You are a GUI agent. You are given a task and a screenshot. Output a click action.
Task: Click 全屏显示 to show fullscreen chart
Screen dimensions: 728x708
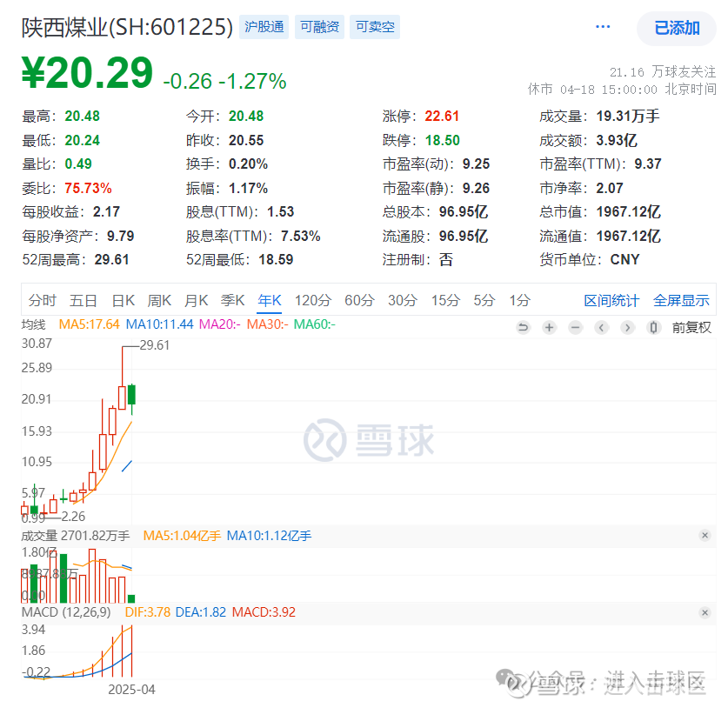click(681, 300)
